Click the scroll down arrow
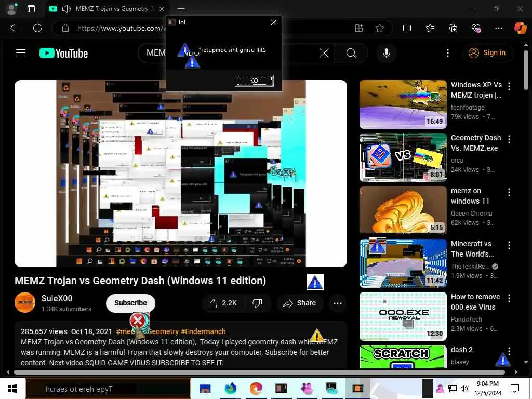 [526, 362]
